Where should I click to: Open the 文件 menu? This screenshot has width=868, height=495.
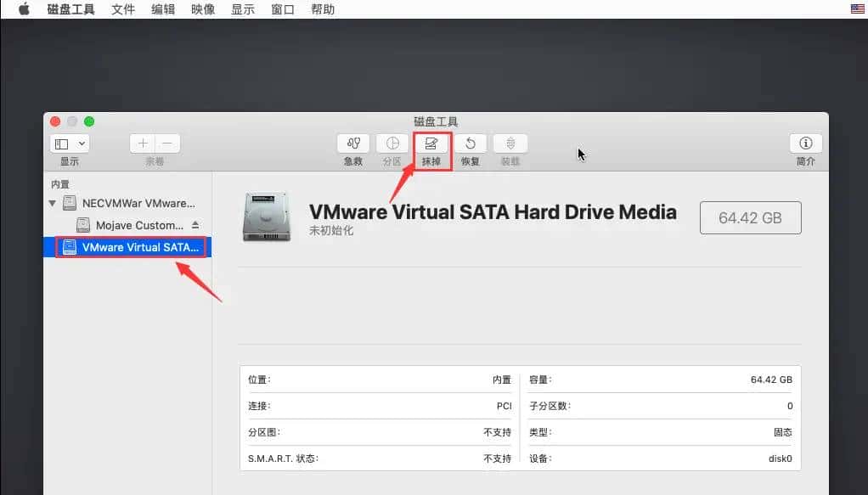[122, 9]
